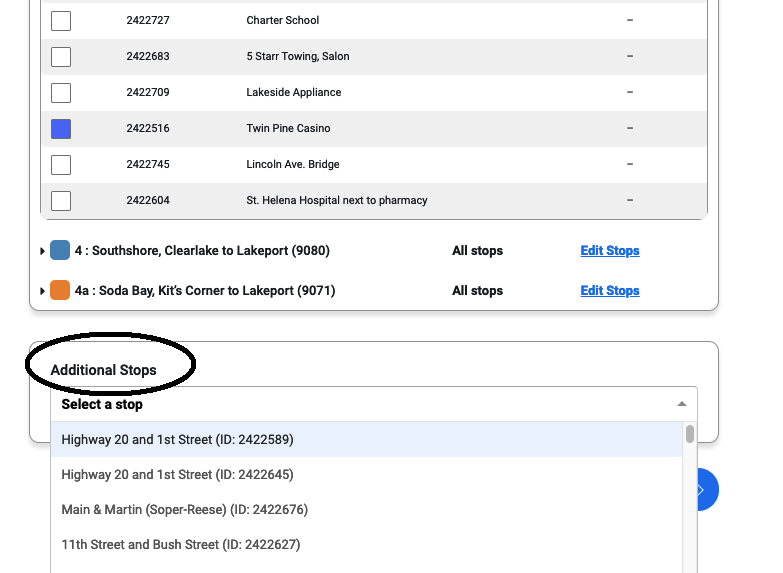The width and height of the screenshot is (783, 573).
Task: Click All stops label for route 4a Soda Bay
Action: click(x=477, y=291)
